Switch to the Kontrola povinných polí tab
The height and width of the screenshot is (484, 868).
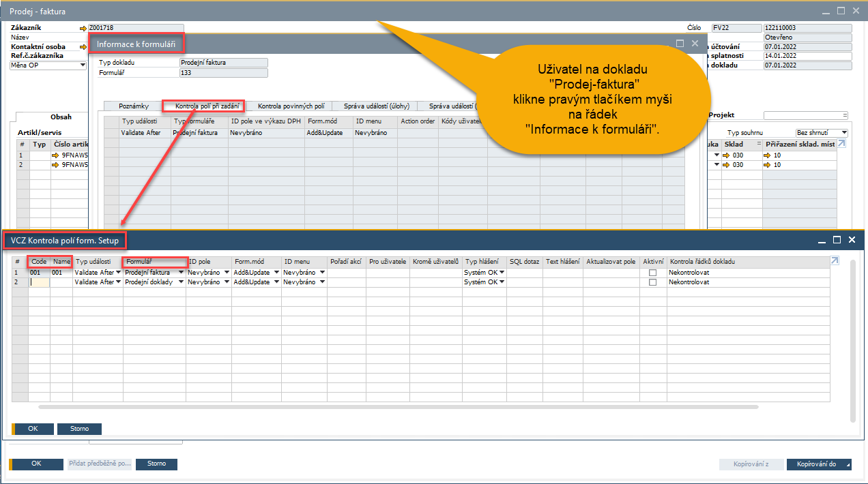click(x=291, y=106)
